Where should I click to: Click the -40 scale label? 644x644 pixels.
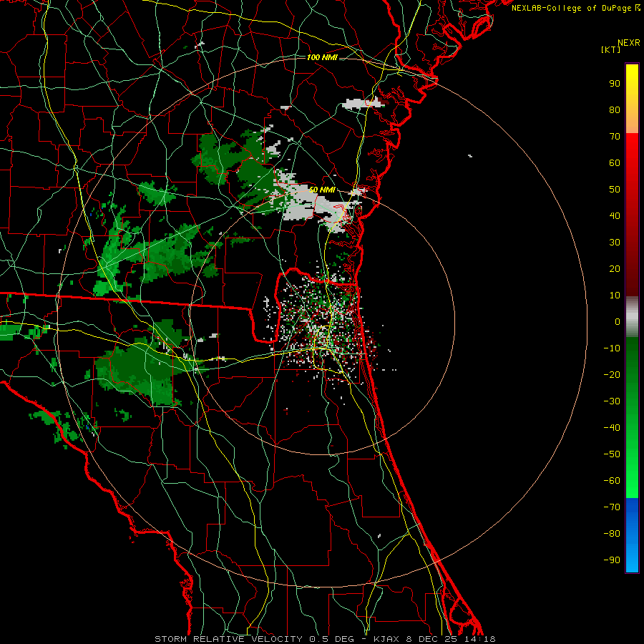pos(612,428)
